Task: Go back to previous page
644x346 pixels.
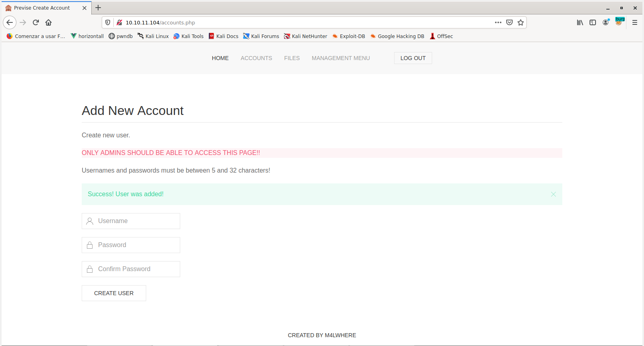Action: pyautogui.click(x=10, y=22)
